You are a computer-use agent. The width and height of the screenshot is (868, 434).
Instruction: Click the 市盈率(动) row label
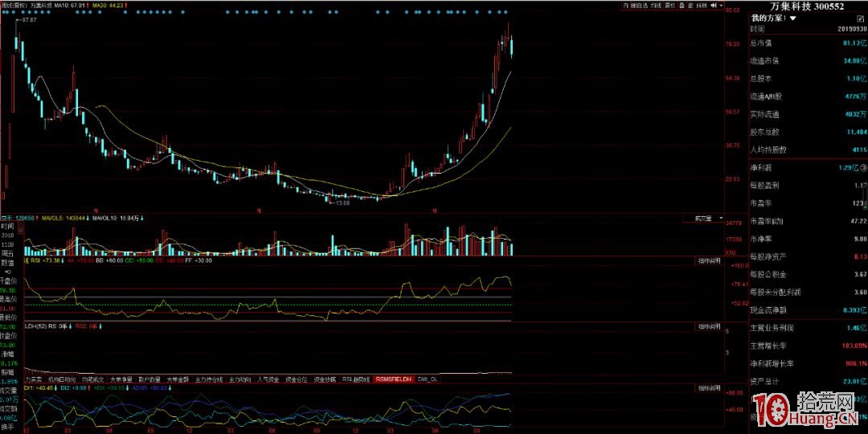[767, 222]
